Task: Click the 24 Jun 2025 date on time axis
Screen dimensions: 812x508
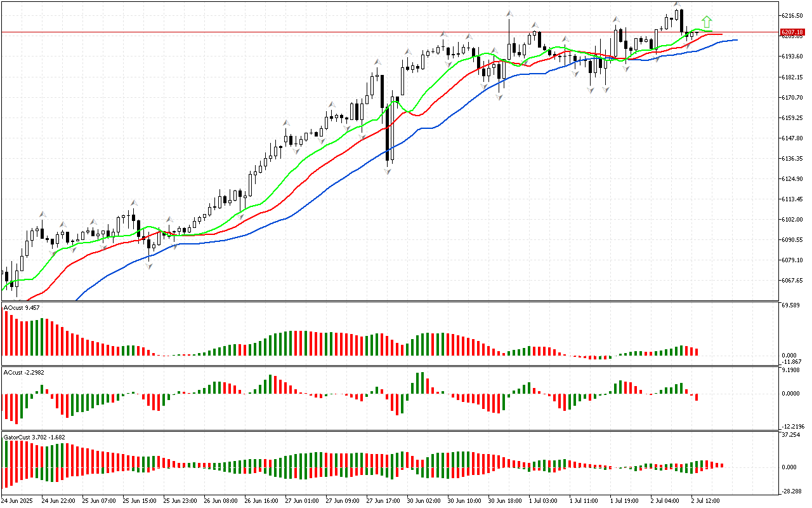Action: (17, 501)
